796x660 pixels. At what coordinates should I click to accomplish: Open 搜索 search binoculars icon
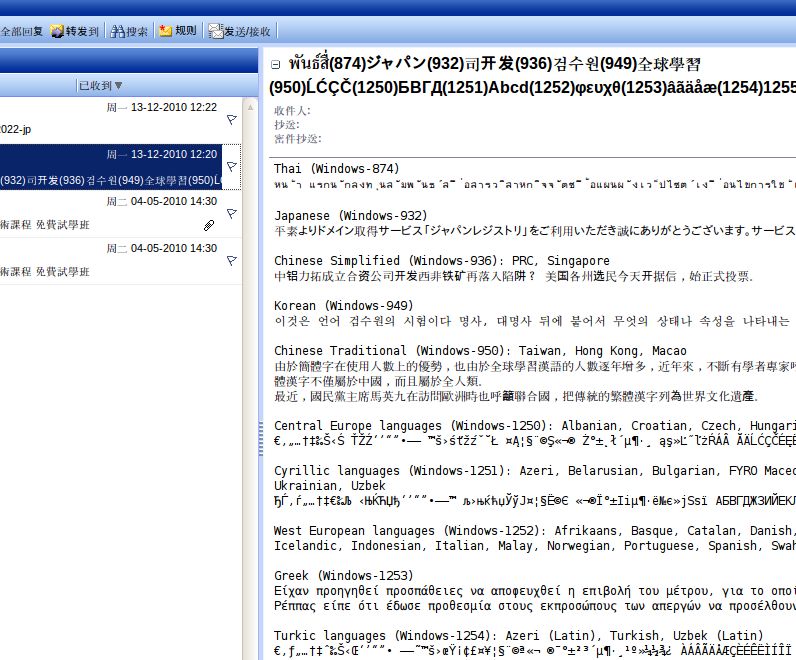pos(117,31)
